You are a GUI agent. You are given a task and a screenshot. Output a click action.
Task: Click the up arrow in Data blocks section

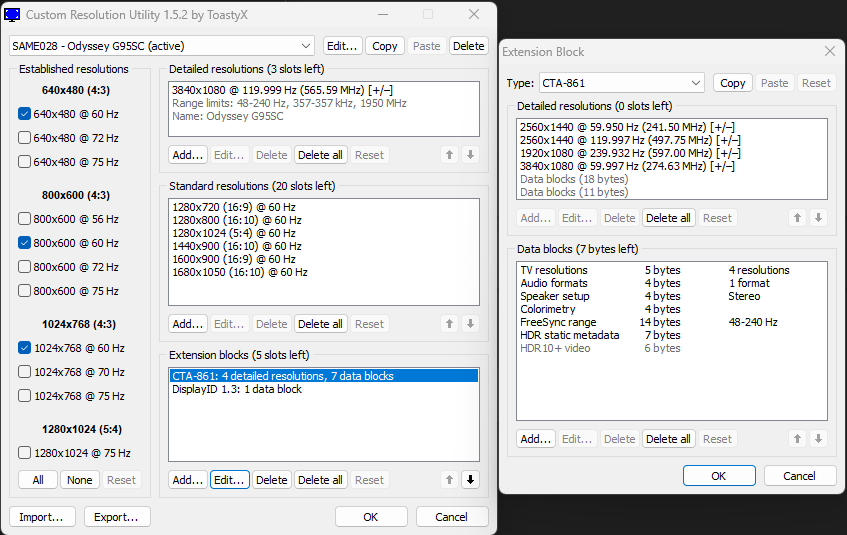[x=797, y=439]
